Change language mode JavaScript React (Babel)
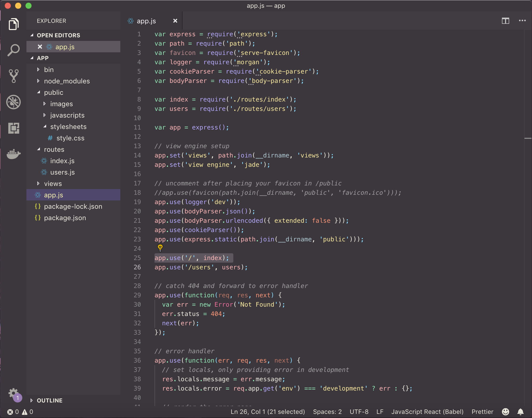This screenshot has width=532, height=418. coord(427,412)
